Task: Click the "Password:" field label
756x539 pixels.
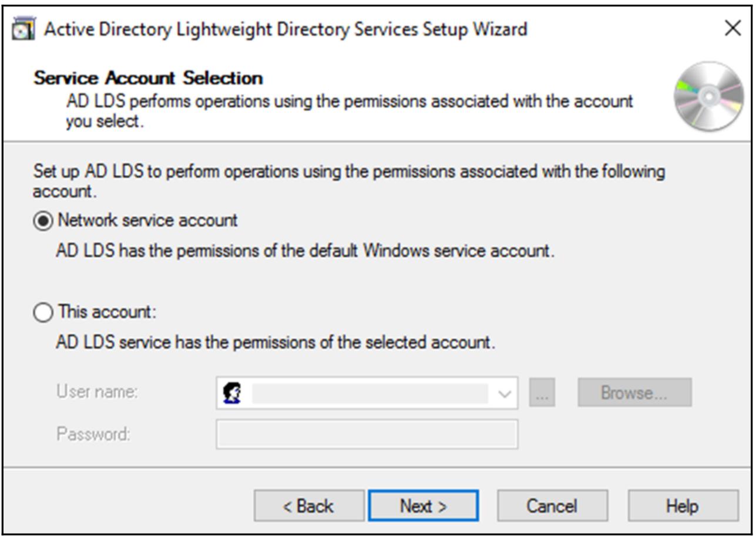Action: pyautogui.click(x=93, y=434)
